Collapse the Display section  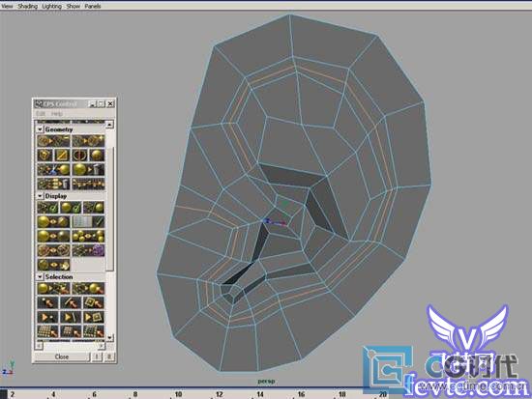pos(40,196)
